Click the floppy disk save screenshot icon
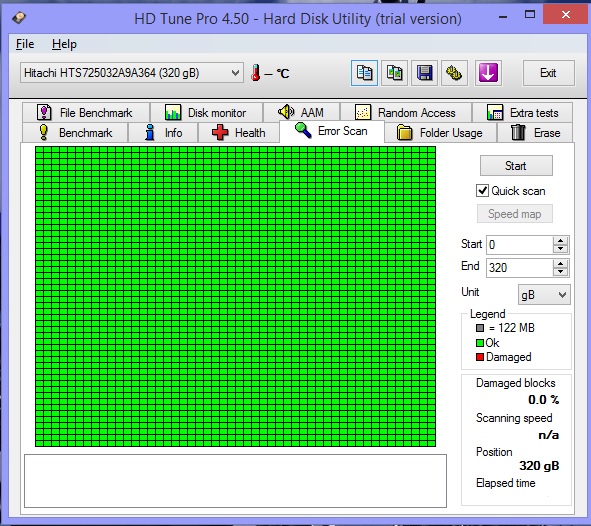Viewport: 591px width, 526px height. [x=424, y=73]
